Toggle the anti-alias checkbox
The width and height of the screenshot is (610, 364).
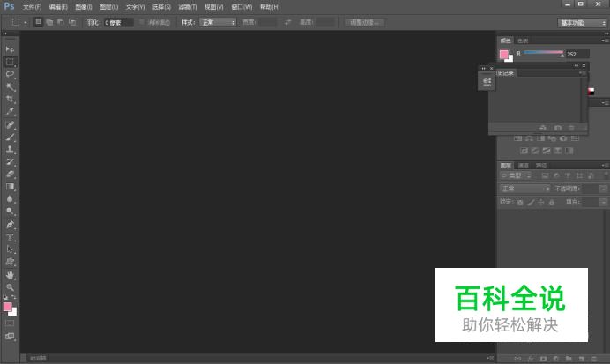tap(142, 23)
